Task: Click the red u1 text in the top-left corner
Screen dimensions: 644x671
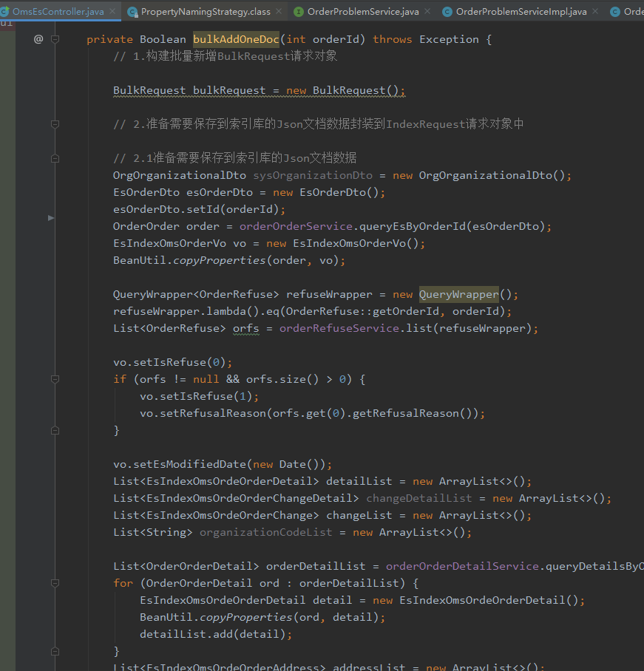Action: coord(7,22)
